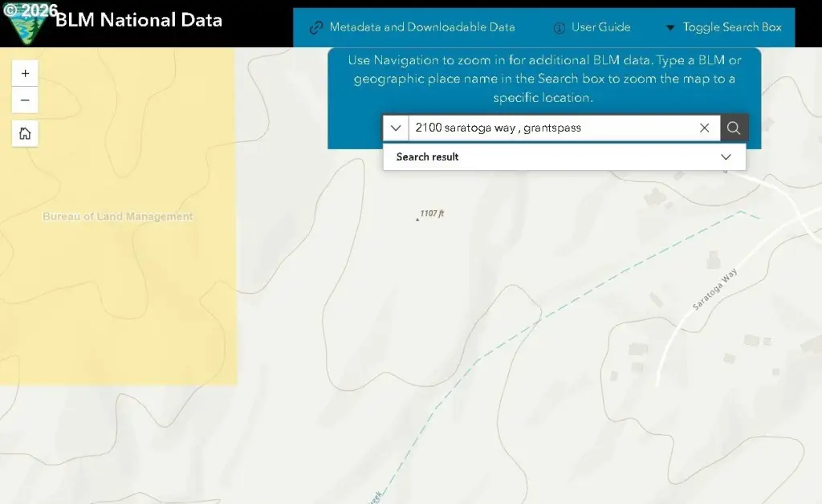Image resolution: width=822 pixels, height=504 pixels.
Task: Click the zoom in plus button
Action: tap(25, 73)
